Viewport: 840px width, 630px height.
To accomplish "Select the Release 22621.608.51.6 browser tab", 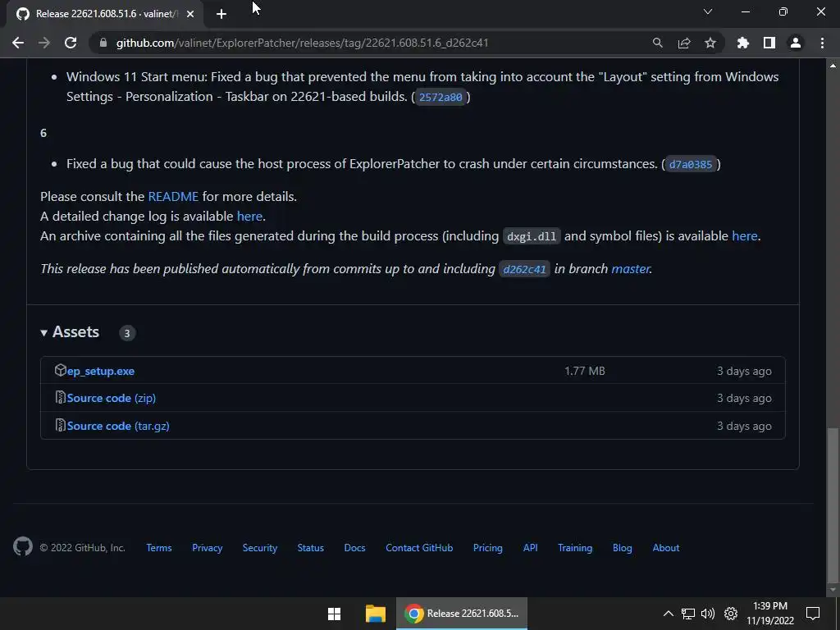I will pyautogui.click(x=105, y=14).
